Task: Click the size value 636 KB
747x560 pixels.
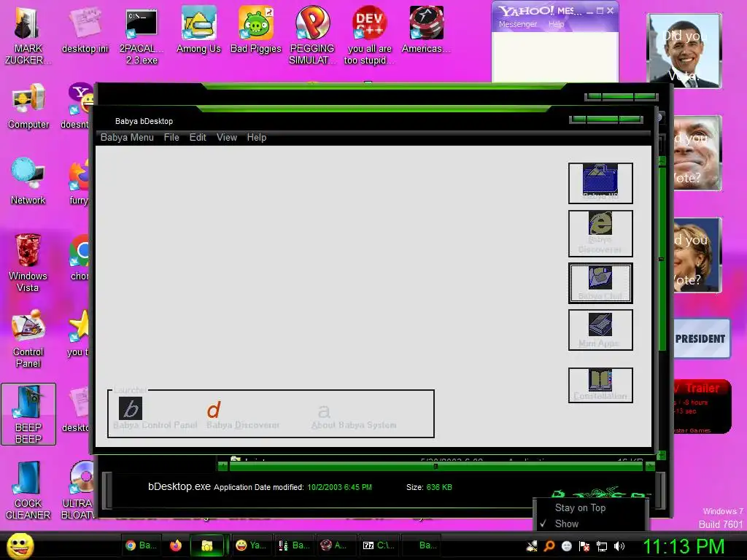Action: [439, 487]
